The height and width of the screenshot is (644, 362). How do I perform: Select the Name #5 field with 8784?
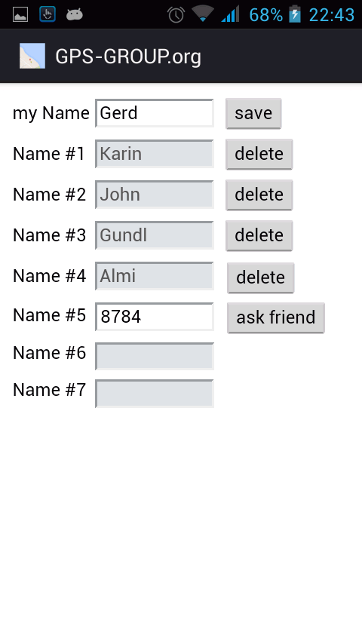155,317
